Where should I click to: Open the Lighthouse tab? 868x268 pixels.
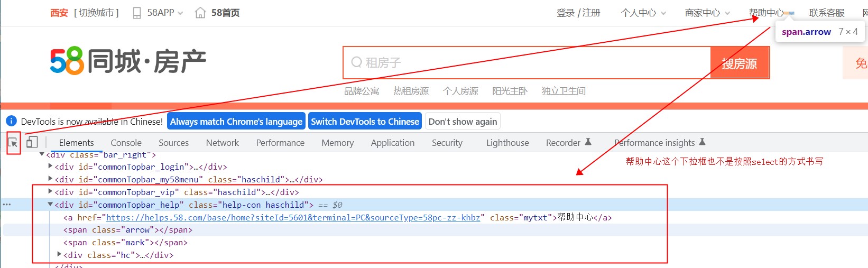507,143
